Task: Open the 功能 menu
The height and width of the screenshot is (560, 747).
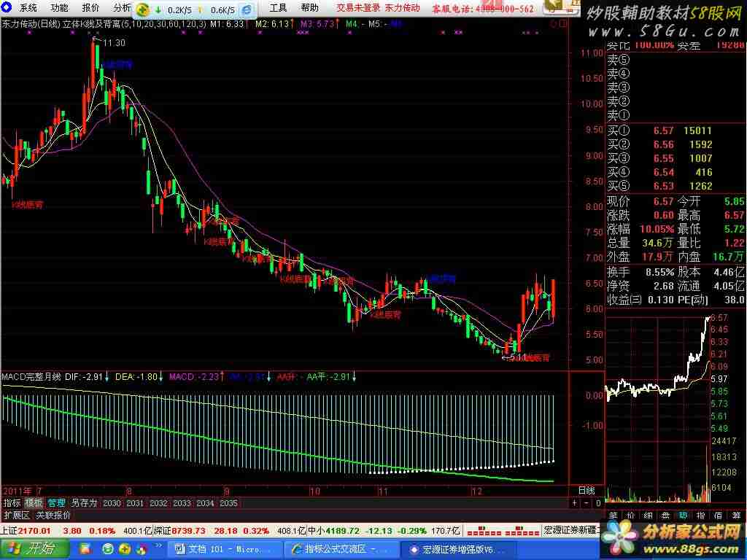Action: tap(59, 7)
